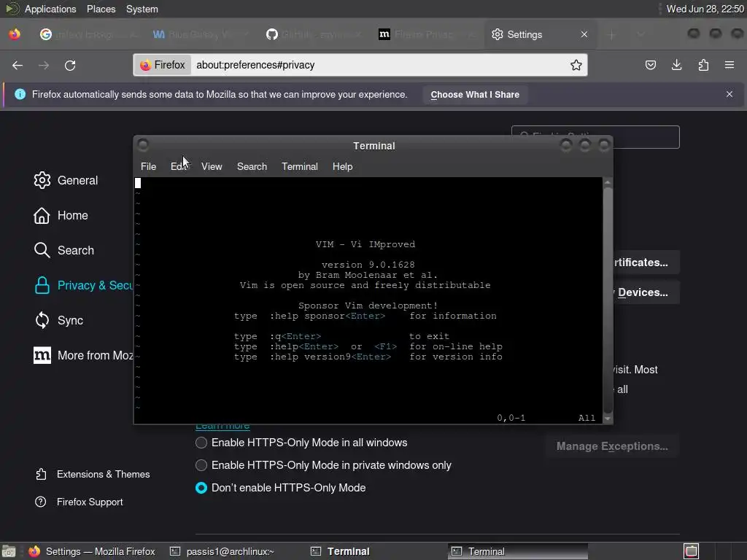Click the Terminal window menu button in the titlebar

point(143,145)
